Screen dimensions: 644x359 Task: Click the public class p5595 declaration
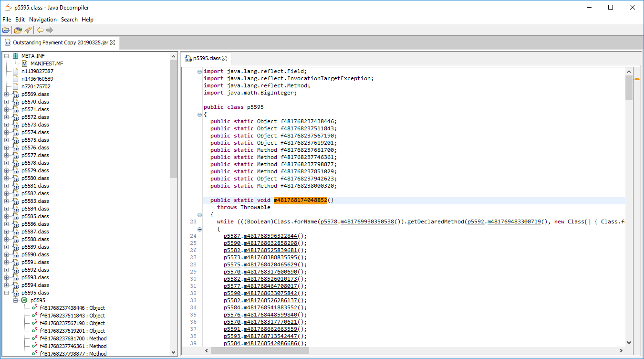point(234,107)
